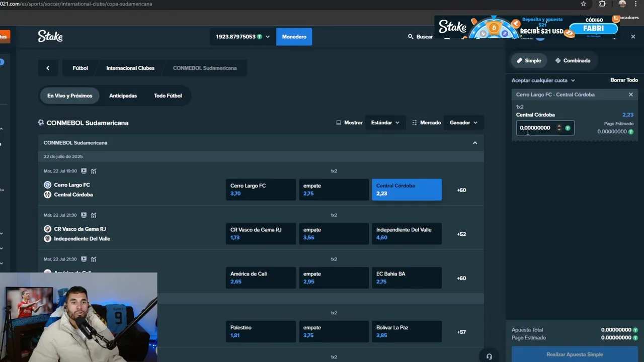Select Independiente Del Valle odds 4,60

(x=407, y=234)
